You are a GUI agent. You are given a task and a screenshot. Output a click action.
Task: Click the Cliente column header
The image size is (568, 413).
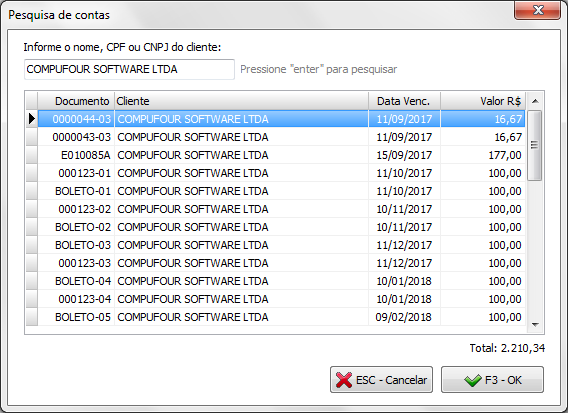coord(241,101)
